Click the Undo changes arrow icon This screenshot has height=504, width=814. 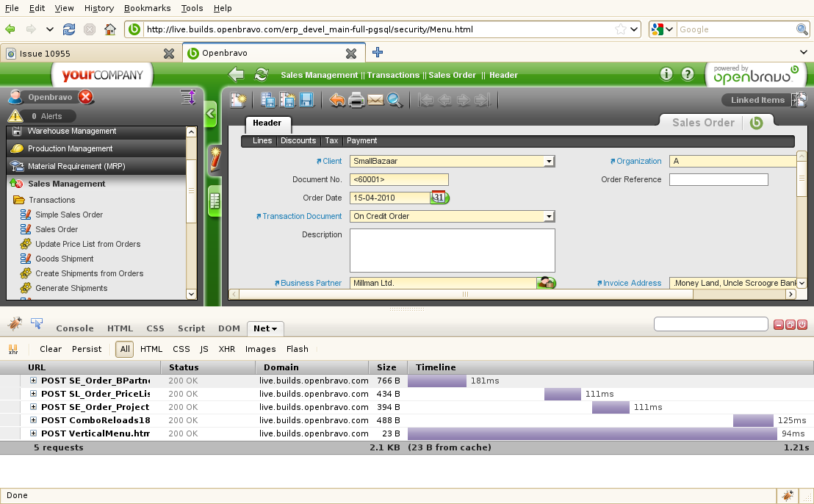[337, 101]
